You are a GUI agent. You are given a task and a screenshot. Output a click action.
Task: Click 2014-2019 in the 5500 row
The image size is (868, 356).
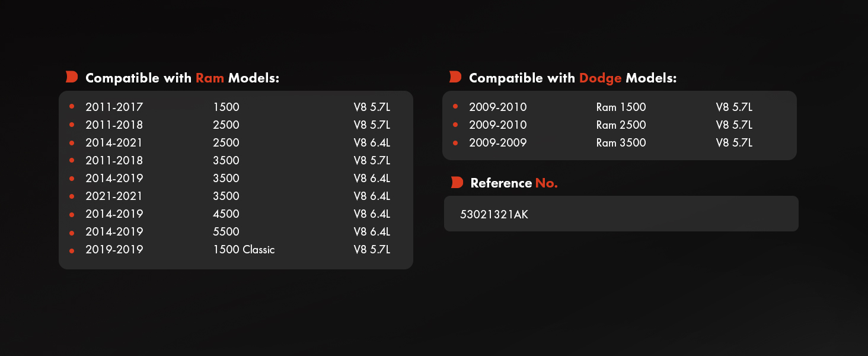(x=114, y=232)
